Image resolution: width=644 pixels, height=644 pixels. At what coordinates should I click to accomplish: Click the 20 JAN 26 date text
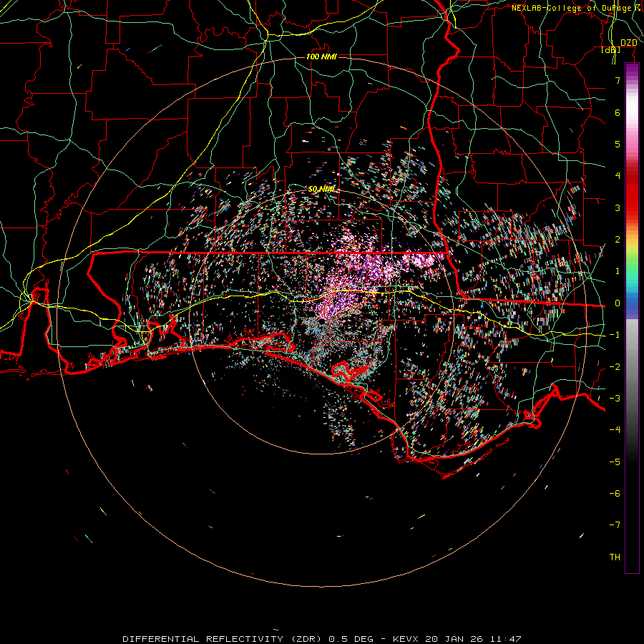[454, 639]
